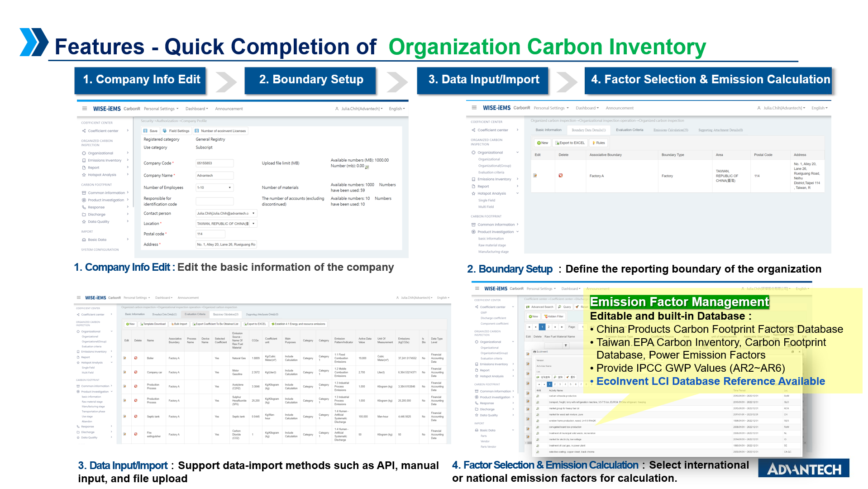Open Personal Settings menu in Company Profile header

(x=161, y=109)
